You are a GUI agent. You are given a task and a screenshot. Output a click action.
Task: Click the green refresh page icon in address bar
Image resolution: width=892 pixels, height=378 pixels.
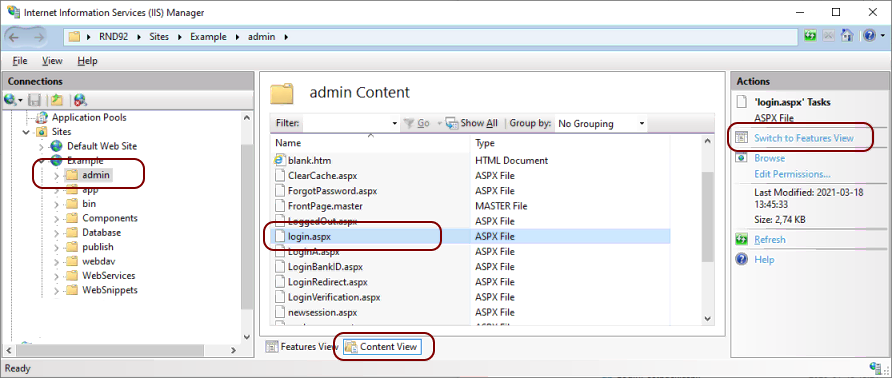coord(810,36)
